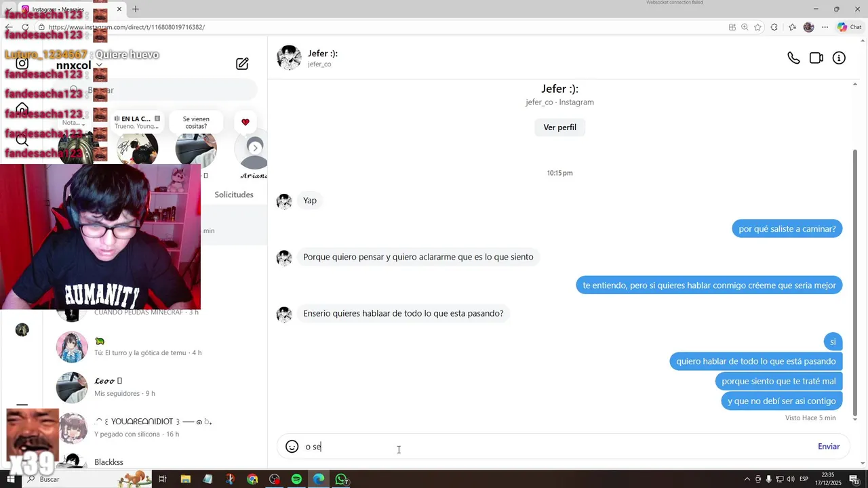The width and height of the screenshot is (868, 488).
Task: Focus the message input field
Action: 556,447
